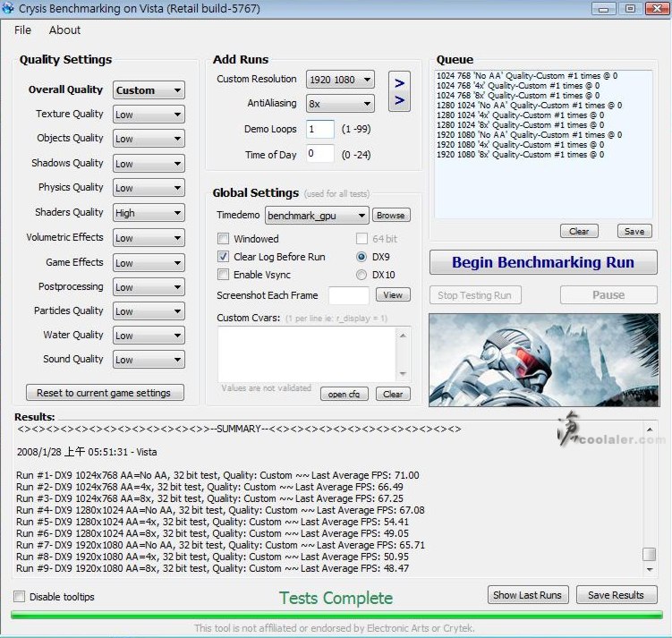
Task: Click Clear under the Queue list
Action: [x=579, y=232]
